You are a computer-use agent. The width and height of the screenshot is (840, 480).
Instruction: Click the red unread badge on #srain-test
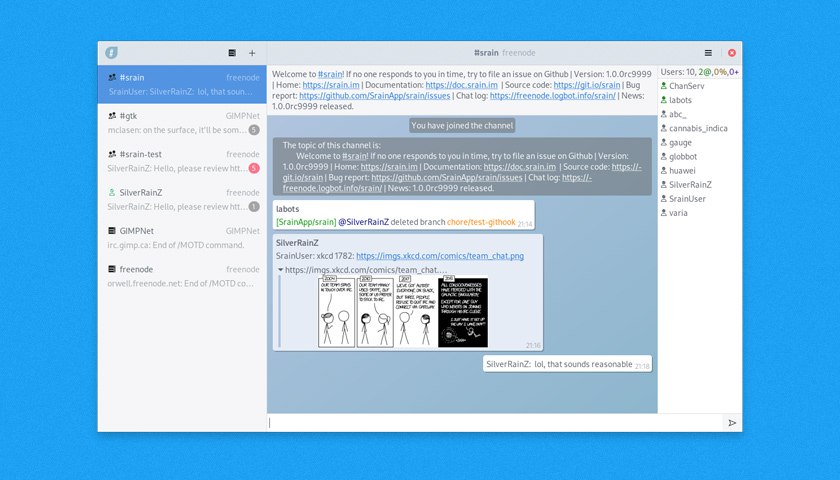coord(254,168)
